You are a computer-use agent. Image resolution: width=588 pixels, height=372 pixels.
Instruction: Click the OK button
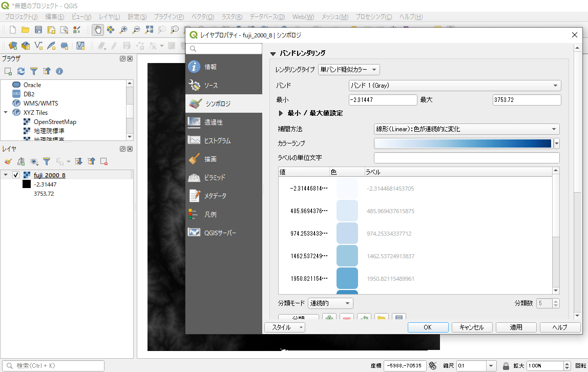[x=428, y=327]
